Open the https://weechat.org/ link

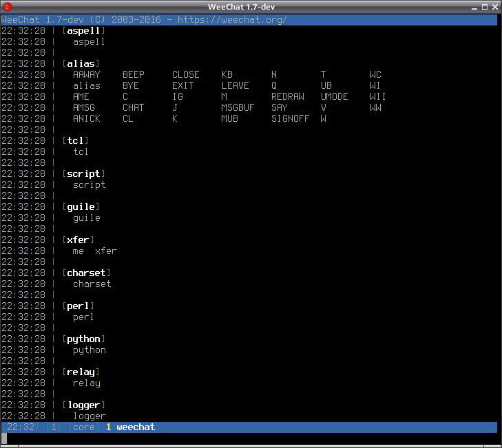click(x=232, y=20)
